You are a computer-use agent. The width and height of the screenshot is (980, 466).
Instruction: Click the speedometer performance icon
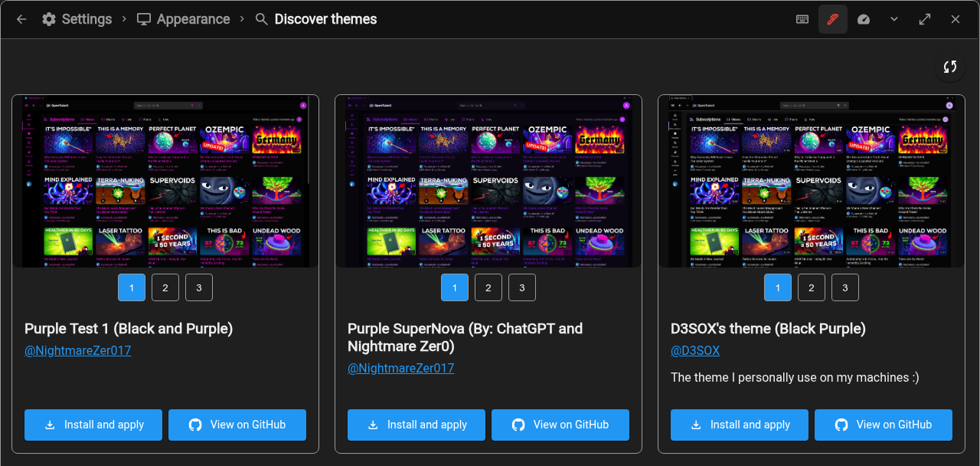tap(864, 19)
